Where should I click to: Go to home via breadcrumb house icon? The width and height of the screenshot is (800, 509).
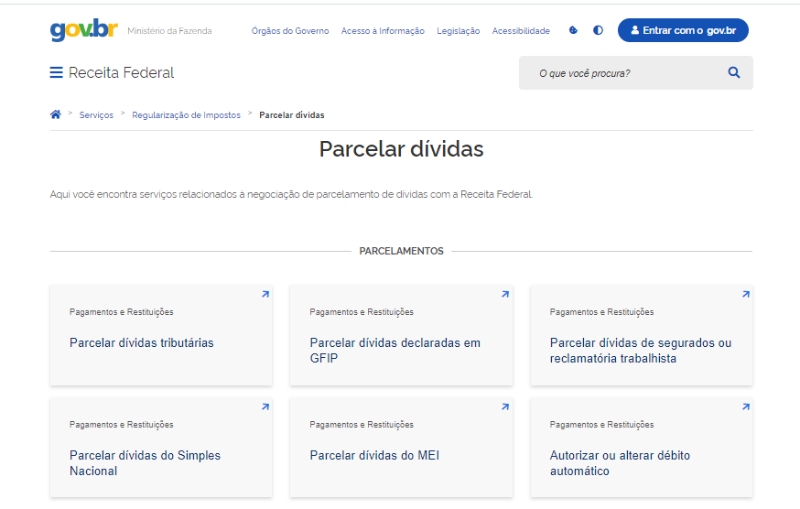click(56, 114)
